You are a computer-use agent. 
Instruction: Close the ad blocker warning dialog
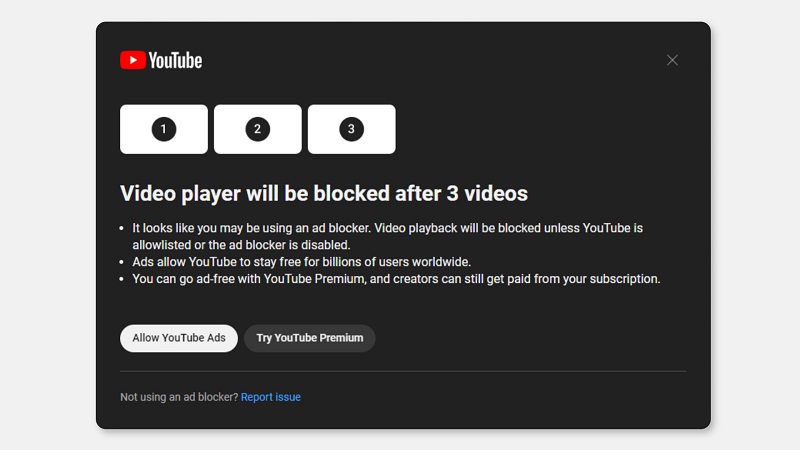[672, 60]
